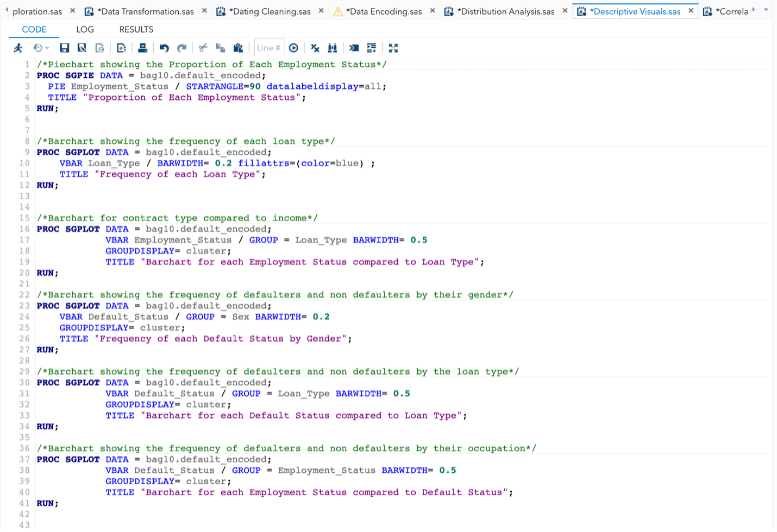Click 'GROUPDISPLAY= cluster' on line 18
Viewport: 777px width, 532px height.
pos(166,251)
